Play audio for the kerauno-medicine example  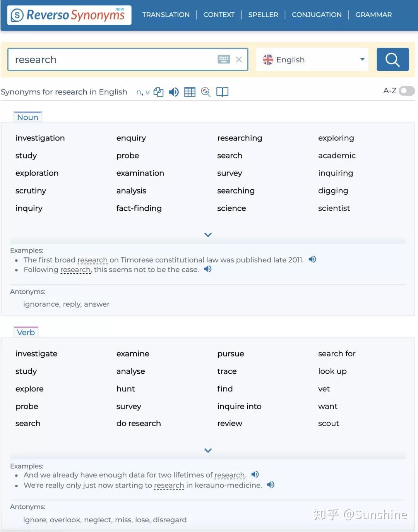click(x=271, y=485)
